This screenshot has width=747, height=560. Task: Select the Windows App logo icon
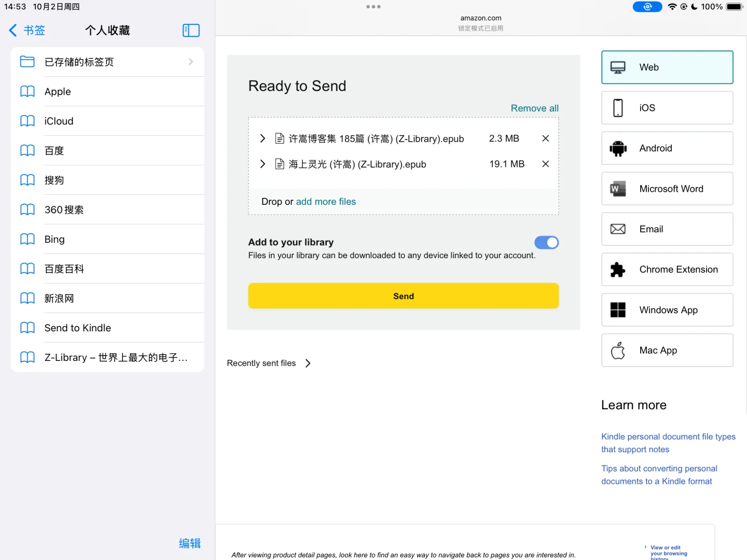[x=618, y=310]
